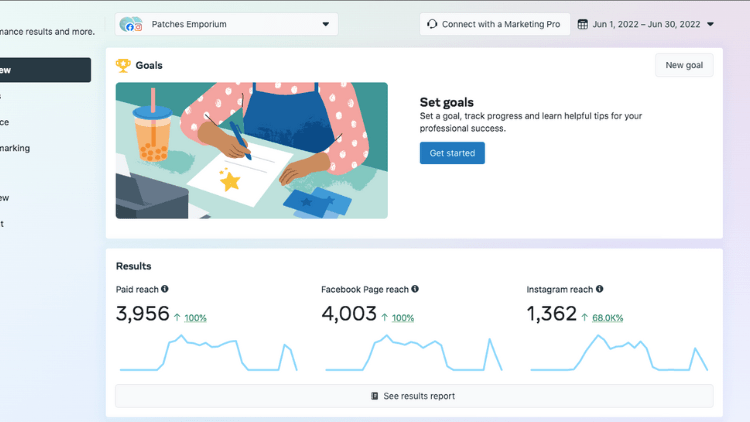Click the Goals section title
Screen dimensions: 750x422
tap(149, 66)
